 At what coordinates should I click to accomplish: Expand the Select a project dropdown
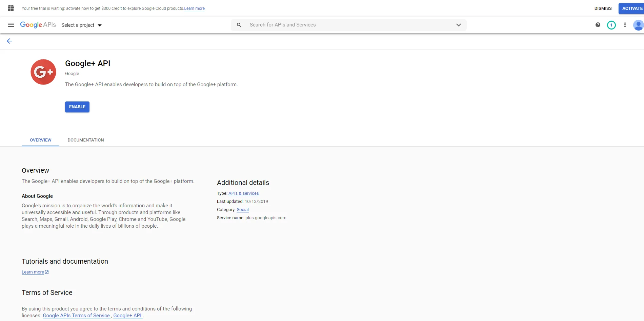click(x=81, y=25)
